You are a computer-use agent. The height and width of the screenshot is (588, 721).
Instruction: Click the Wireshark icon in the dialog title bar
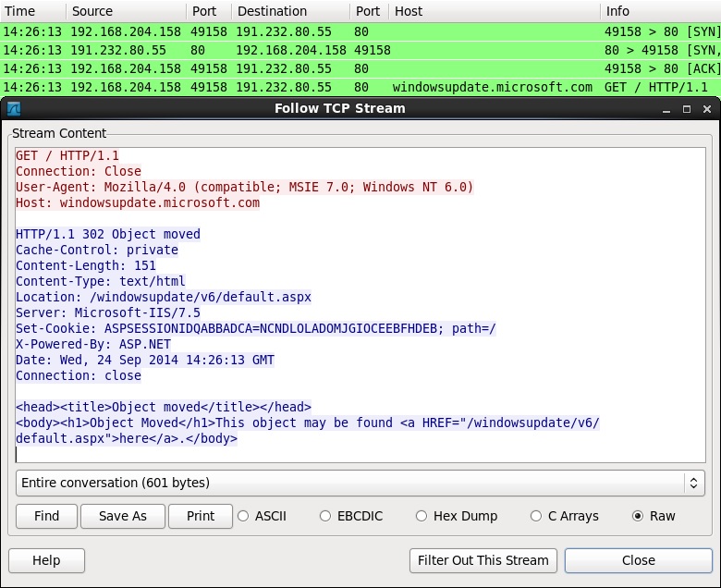pyautogui.click(x=13, y=109)
